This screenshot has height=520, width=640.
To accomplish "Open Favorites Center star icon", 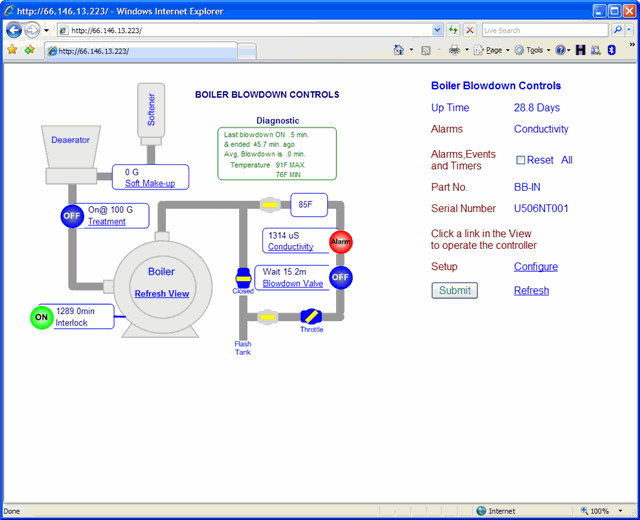I will coord(12,49).
